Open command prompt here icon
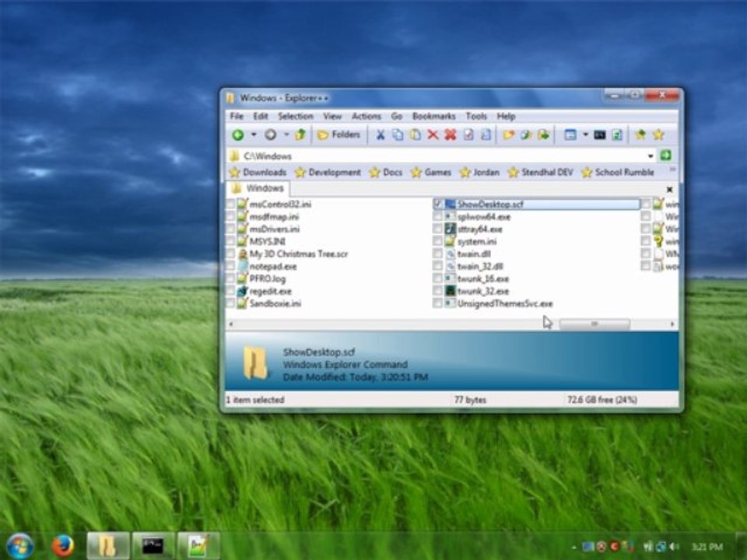This screenshot has height=560, width=747. point(600,135)
